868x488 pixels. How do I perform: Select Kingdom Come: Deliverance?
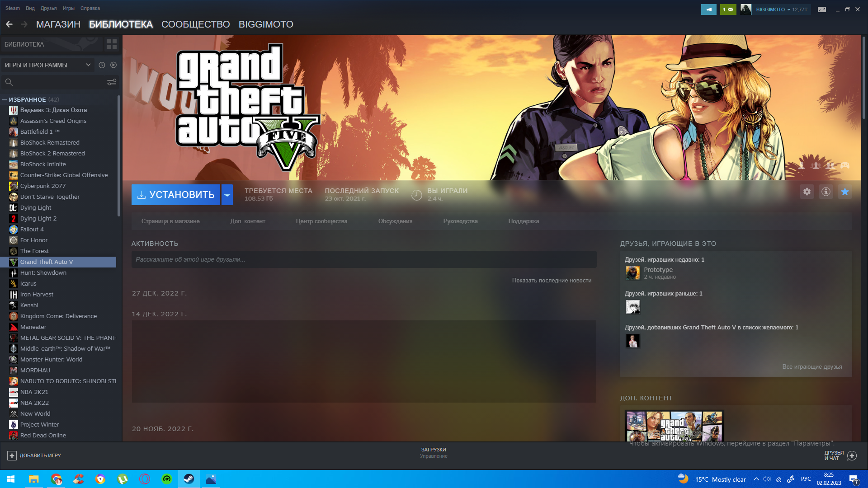click(x=59, y=316)
